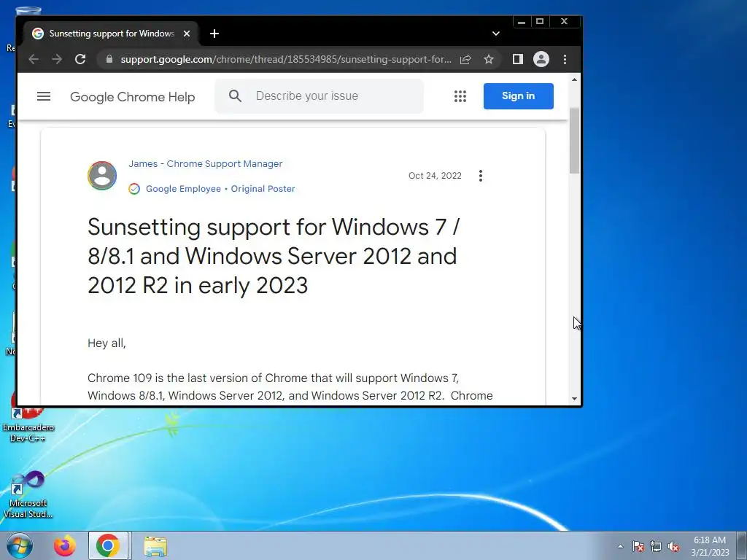Open Windows Explorer from taskbar
This screenshot has width=747, height=560.
156,546
